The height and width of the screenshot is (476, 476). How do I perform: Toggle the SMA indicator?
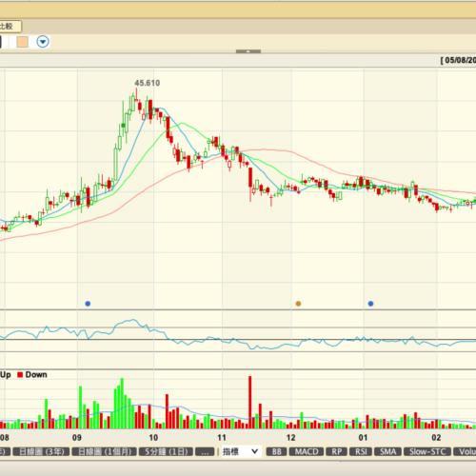point(387,451)
